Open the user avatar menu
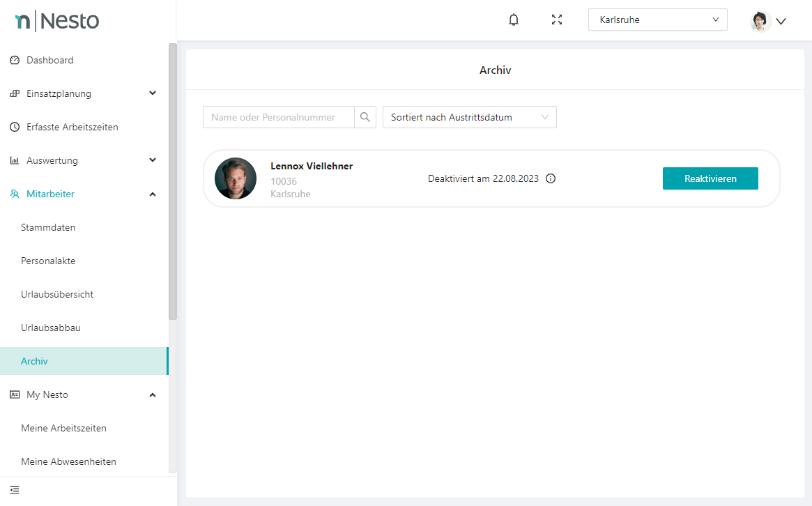Image resolution: width=812 pixels, height=506 pixels. coord(768,21)
